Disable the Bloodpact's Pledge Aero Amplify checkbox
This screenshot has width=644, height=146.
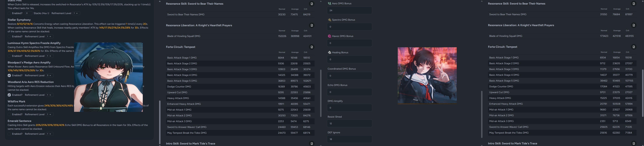(9, 75)
